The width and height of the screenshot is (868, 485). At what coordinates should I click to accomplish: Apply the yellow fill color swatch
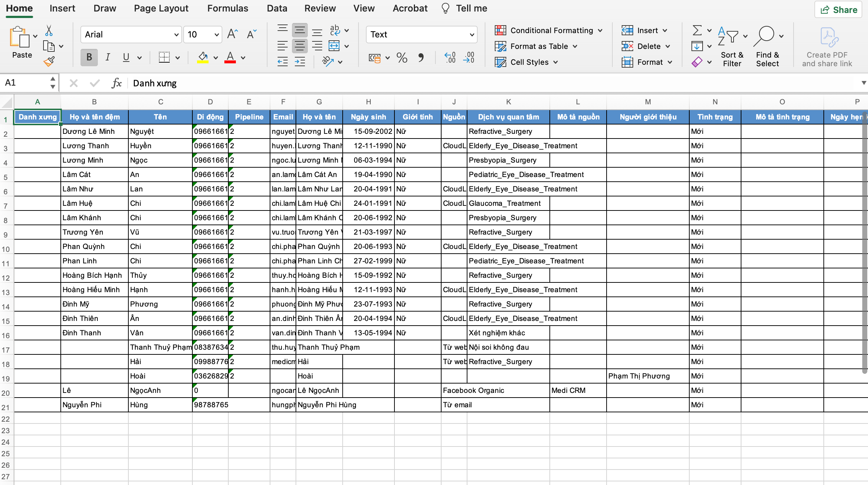pyautogui.click(x=203, y=58)
